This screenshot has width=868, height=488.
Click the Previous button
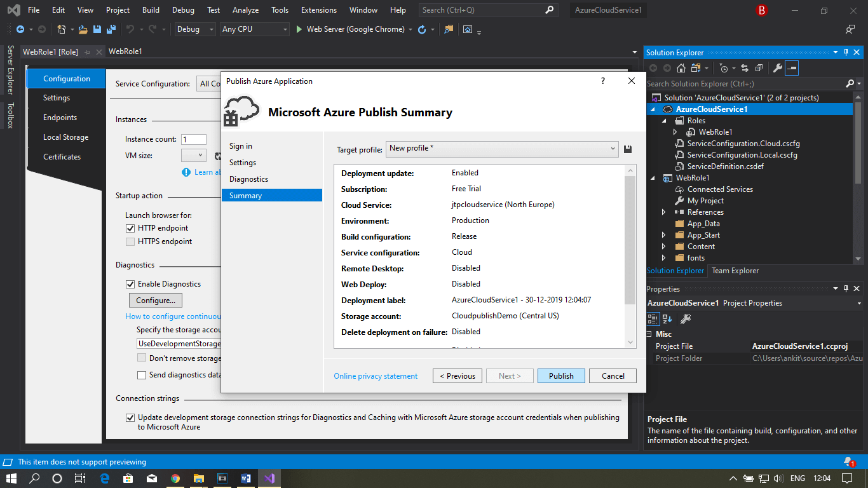(458, 376)
